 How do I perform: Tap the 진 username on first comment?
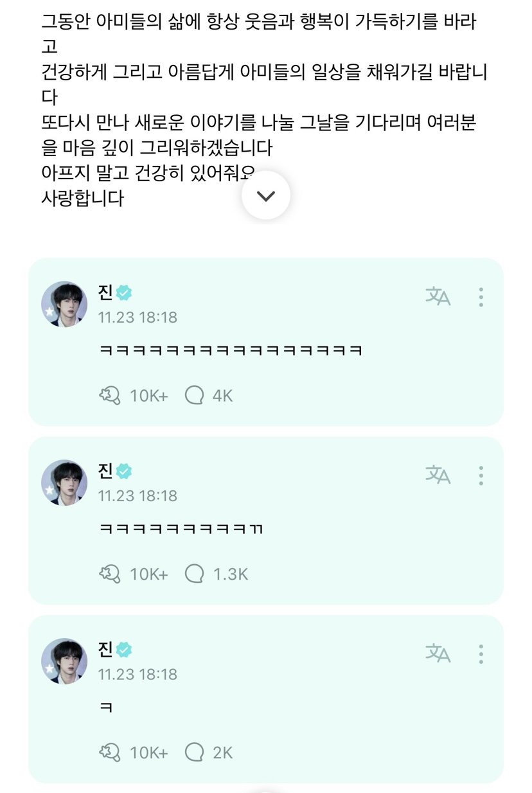[x=105, y=293]
